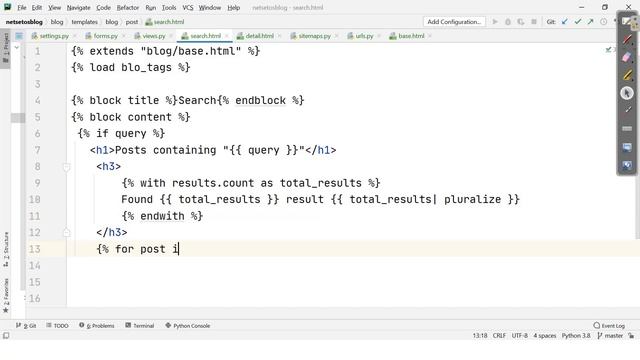Click the Run with Coverage icon

(x=521, y=22)
